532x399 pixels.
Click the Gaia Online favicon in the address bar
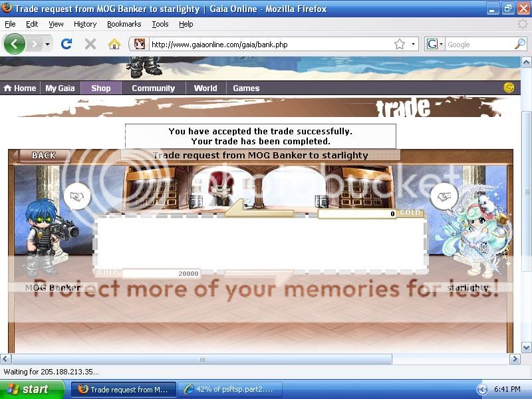click(140, 44)
